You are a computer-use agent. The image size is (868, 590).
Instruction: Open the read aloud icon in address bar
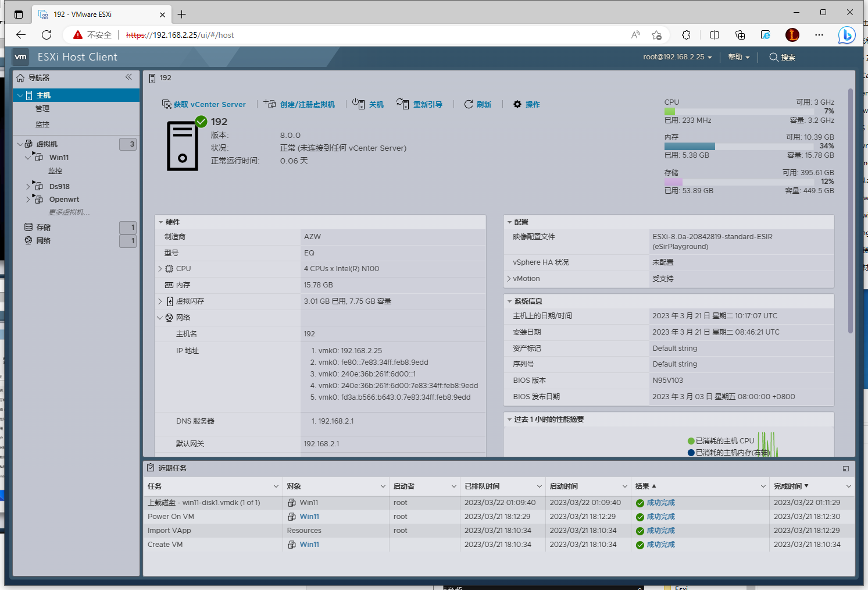(635, 35)
